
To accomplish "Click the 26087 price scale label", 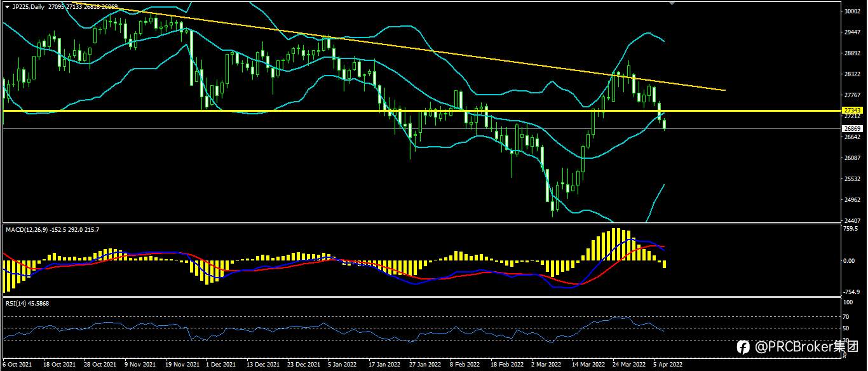I will pos(852,158).
